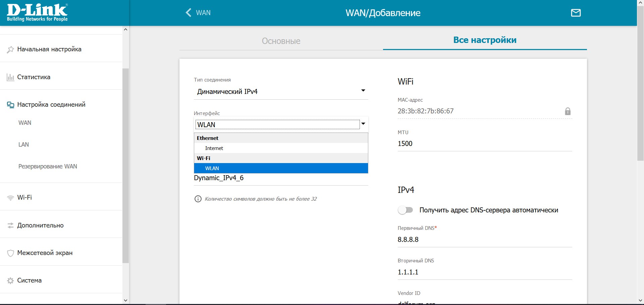Toggle automatic DNS server address switch
Screen dimensions: 644x305
tap(405, 210)
